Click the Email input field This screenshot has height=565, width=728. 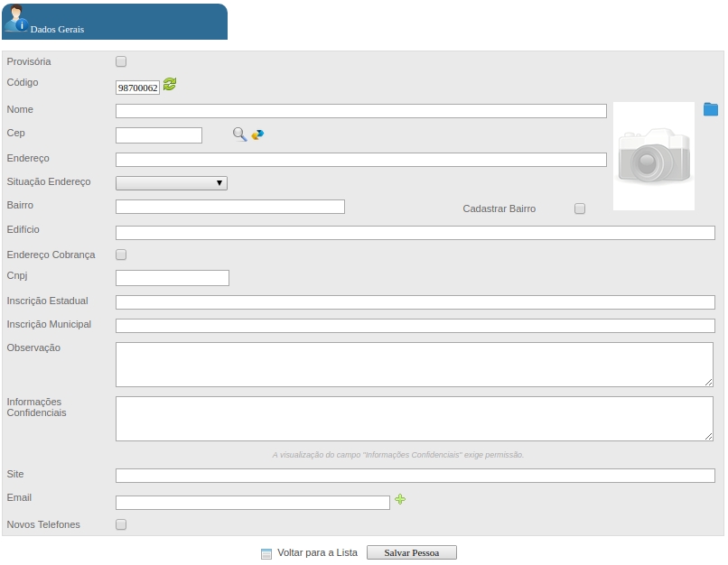pyautogui.click(x=253, y=503)
